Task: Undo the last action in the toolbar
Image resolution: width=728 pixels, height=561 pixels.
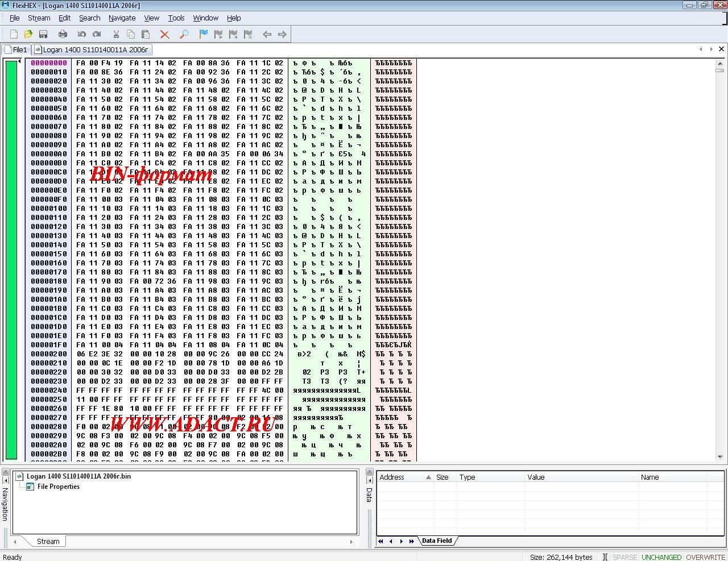Action: (x=82, y=34)
